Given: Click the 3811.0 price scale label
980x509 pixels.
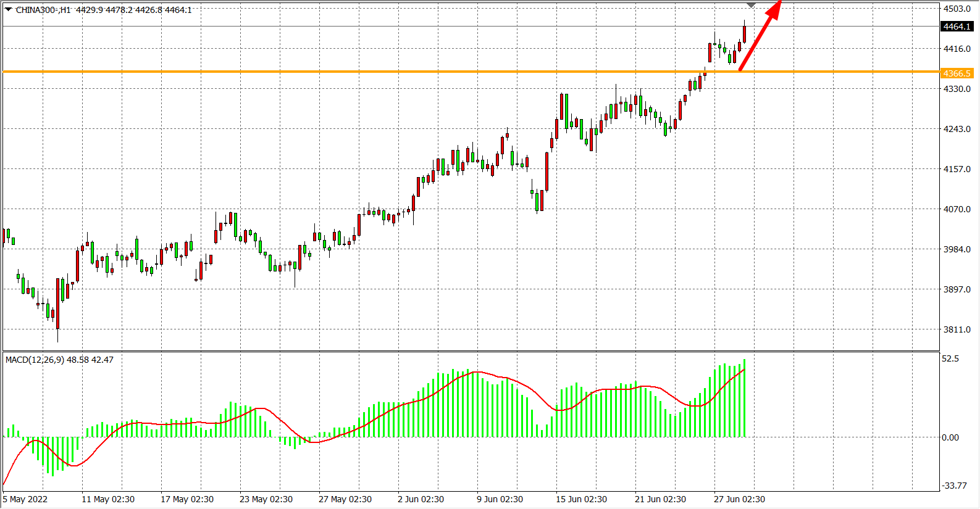Looking at the screenshot, I should 957,329.
